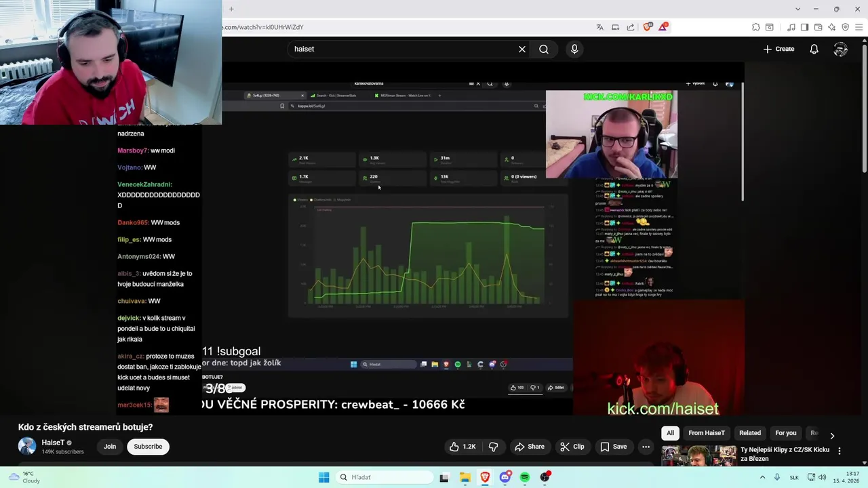Viewport: 868px width, 488px height.
Task: Open the Windows Start menu
Action: (x=324, y=477)
